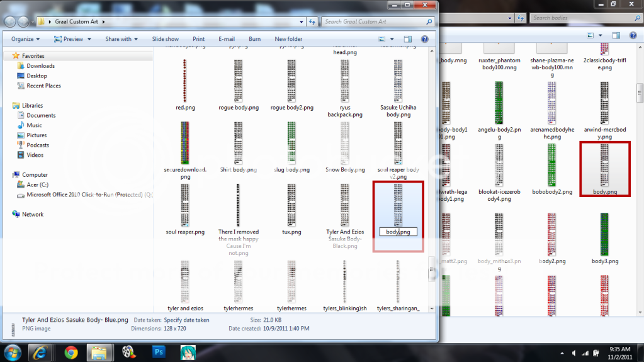Image resolution: width=644 pixels, height=362 pixels.
Task: Click the refresh button beside address bar
Action: pyautogui.click(x=312, y=21)
